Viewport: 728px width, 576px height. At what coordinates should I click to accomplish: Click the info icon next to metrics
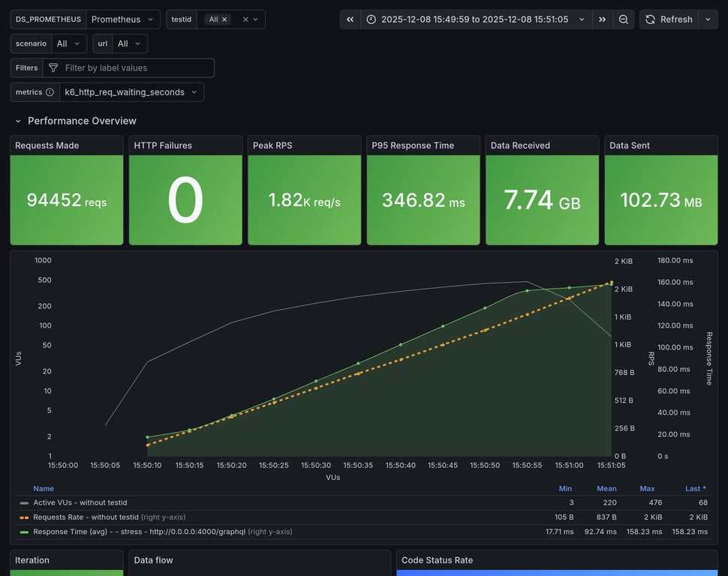[51, 91]
